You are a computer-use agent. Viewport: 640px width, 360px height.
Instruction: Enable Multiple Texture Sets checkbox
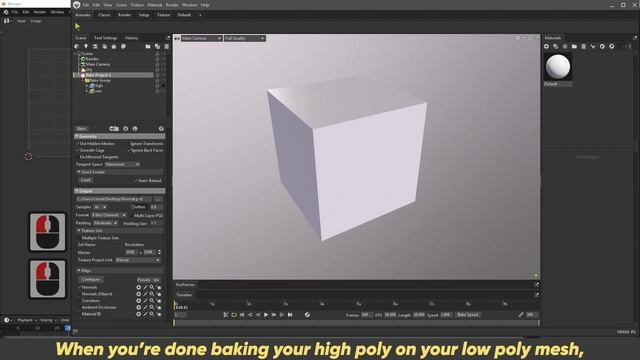pyautogui.click(x=79, y=238)
